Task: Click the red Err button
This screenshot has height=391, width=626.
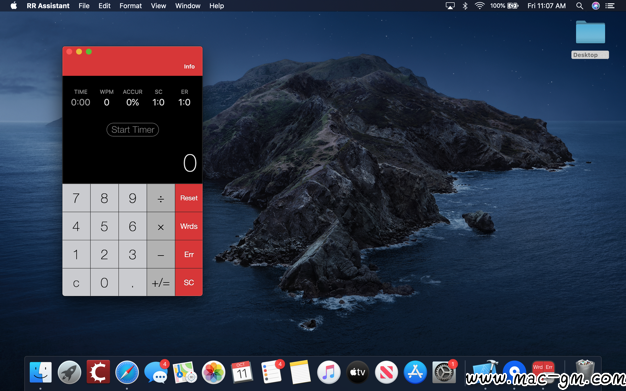Action: coord(189,254)
